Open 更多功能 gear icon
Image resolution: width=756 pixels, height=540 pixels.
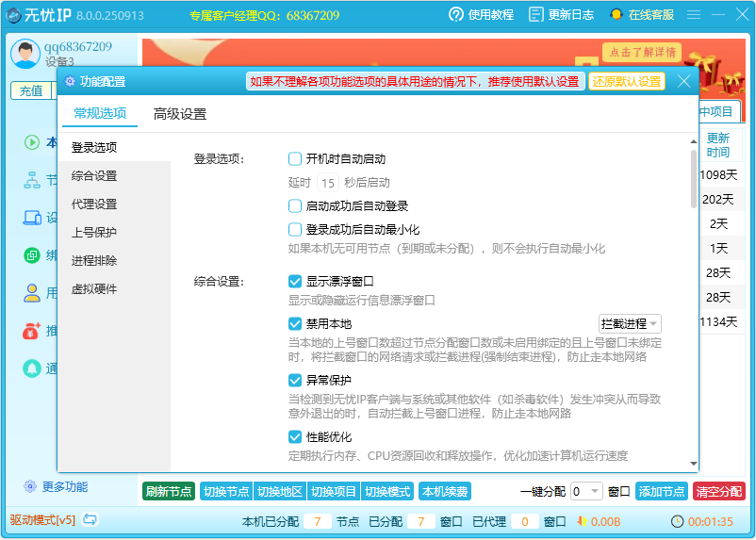point(30,487)
